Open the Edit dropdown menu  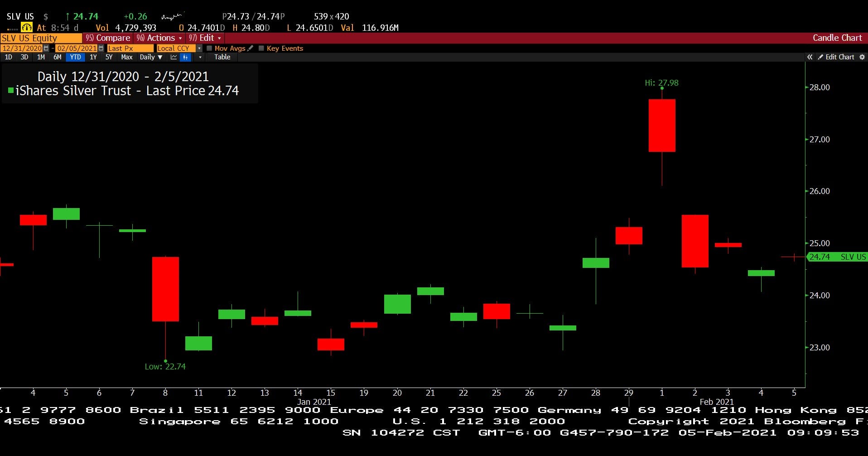click(x=205, y=38)
